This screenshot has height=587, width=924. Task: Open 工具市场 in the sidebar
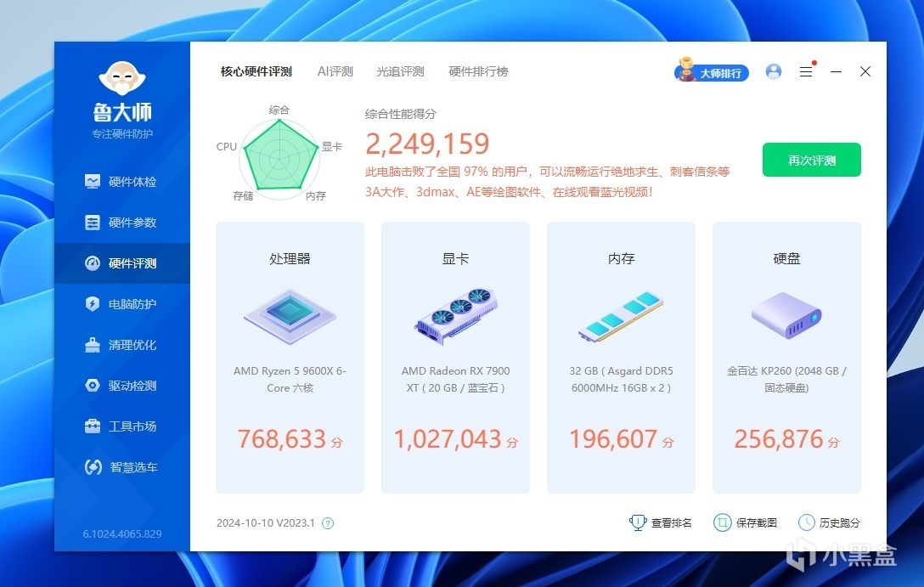tap(122, 426)
